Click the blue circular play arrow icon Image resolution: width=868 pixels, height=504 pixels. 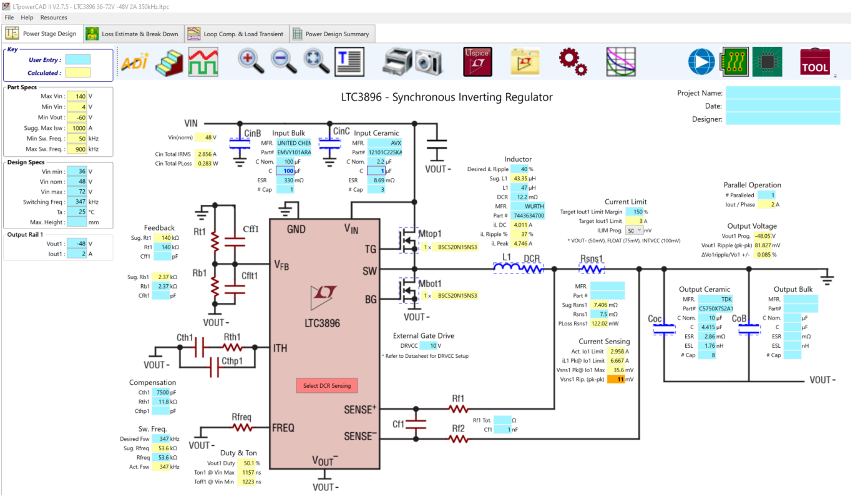(x=701, y=62)
